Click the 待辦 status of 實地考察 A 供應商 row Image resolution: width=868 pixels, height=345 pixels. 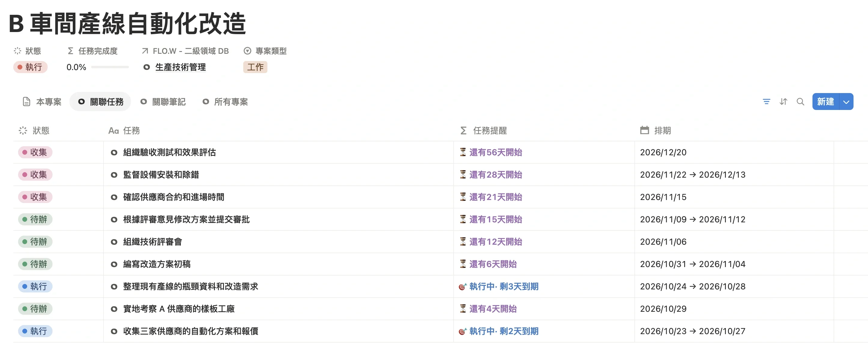point(35,308)
